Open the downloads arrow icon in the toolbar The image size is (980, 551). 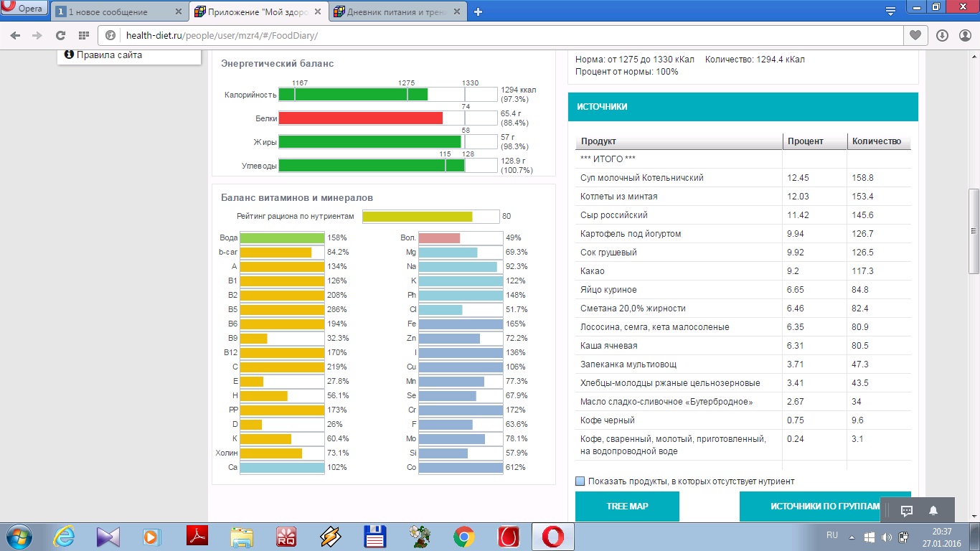[x=942, y=35]
